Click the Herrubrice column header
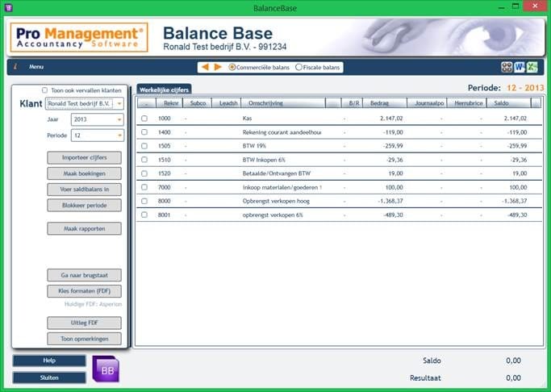 coord(466,103)
